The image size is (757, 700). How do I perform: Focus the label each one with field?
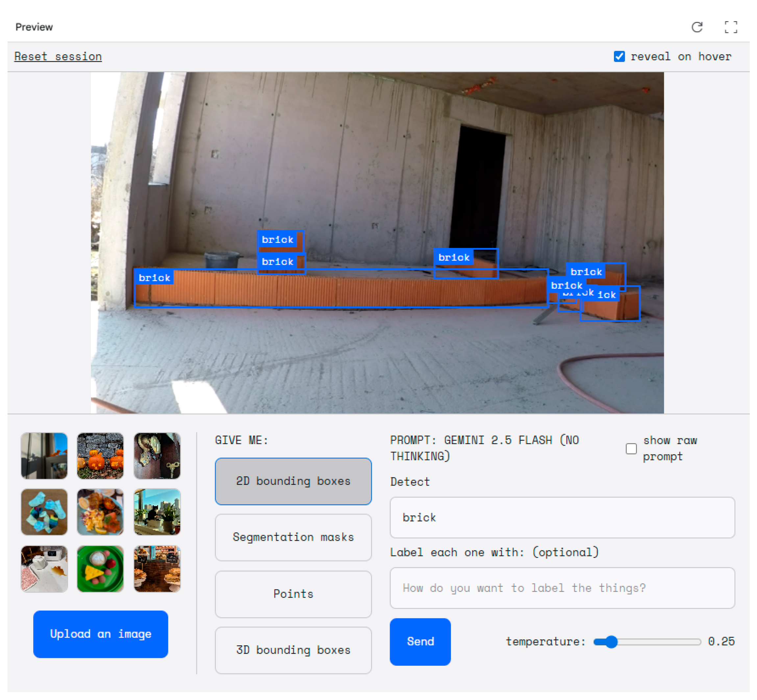pyautogui.click(x=562, y=588)
